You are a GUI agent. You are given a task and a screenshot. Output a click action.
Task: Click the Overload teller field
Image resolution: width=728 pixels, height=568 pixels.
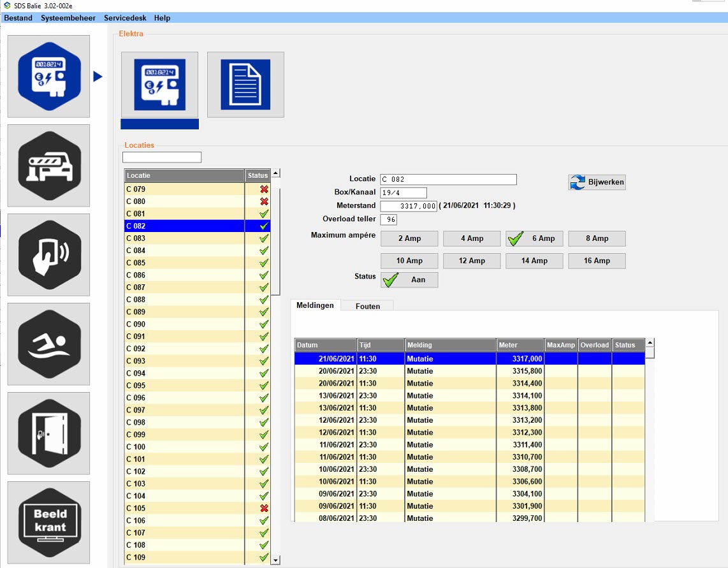(x=389, y=219)
